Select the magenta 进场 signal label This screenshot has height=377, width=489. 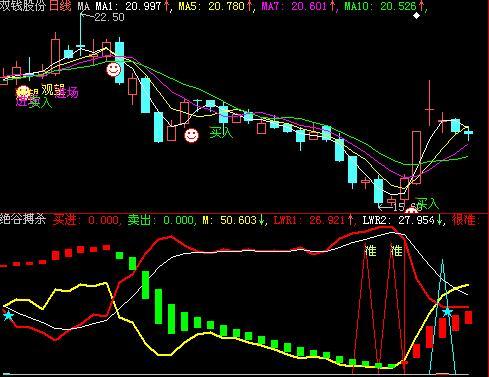coord(67,92)
